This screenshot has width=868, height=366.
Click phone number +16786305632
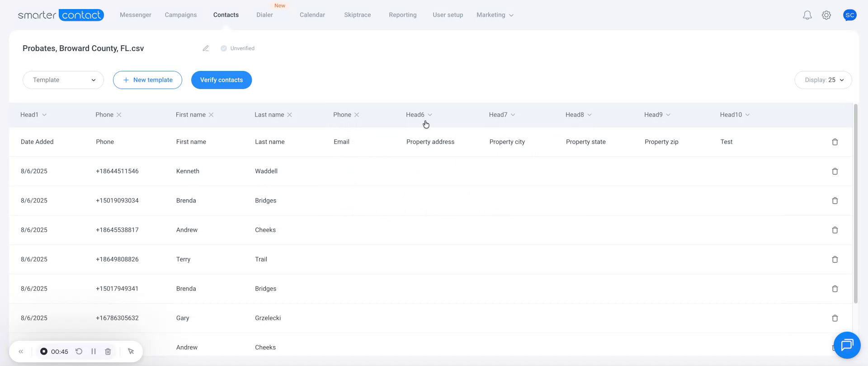[117, 318]
